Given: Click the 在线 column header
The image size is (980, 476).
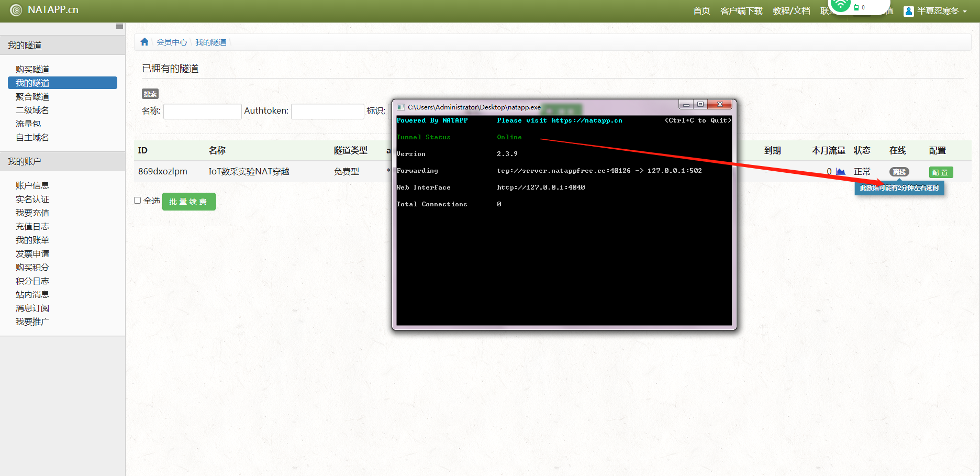Looking at the screenshot, I should pyautogui.click(x=898, y=151).
